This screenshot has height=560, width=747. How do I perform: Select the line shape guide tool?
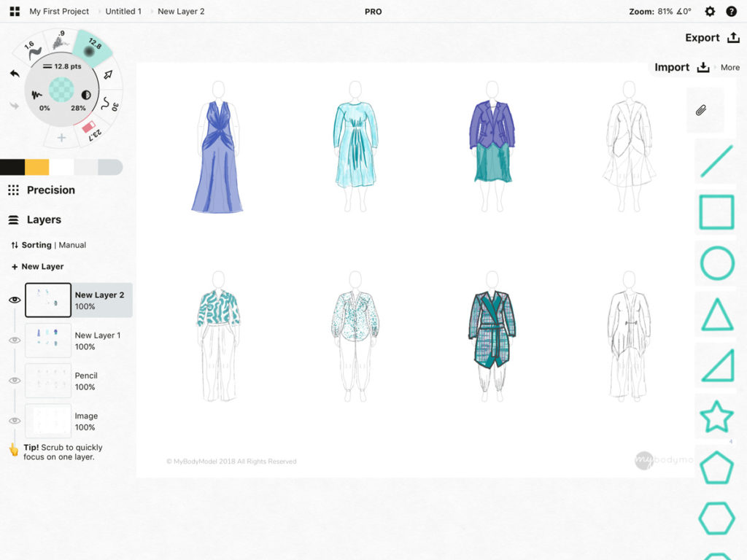tap(716, 160)
